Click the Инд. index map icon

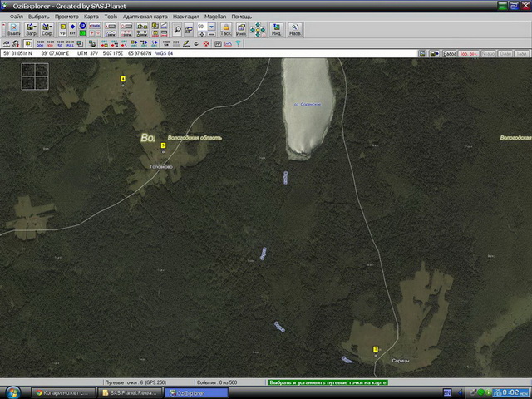click(x=276, y=29)
